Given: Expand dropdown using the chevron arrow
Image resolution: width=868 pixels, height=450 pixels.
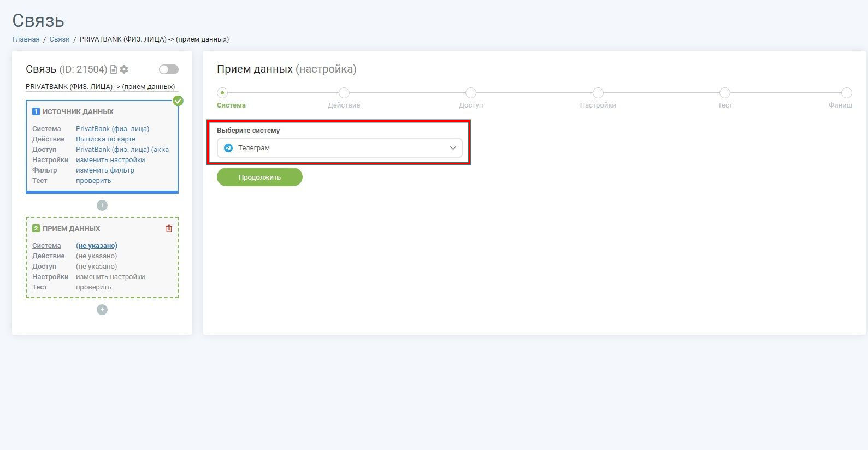Looking at the screenshot, I should click(453, 148).
